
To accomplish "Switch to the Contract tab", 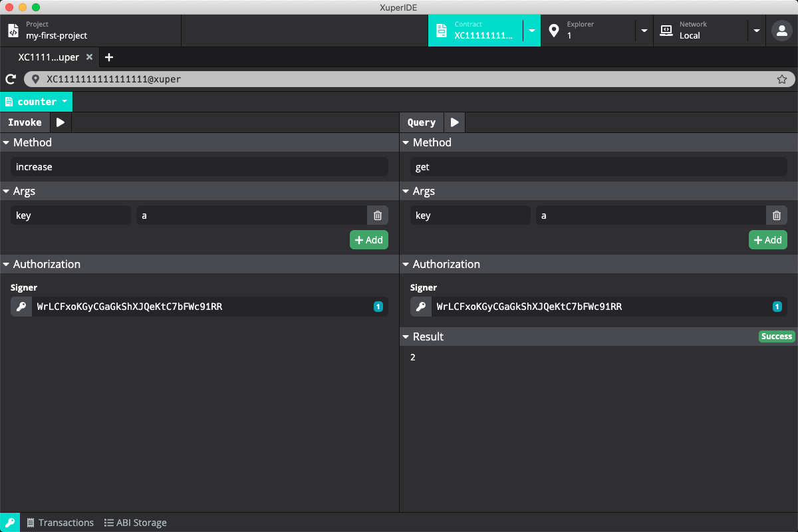I will (x=475, y=31).
